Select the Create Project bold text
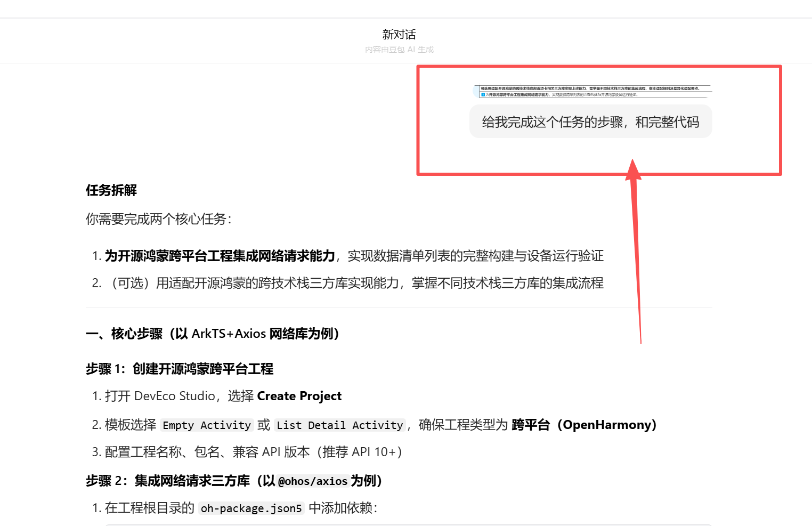The width and height of the screenshot is (812, 526). [299, 396]
